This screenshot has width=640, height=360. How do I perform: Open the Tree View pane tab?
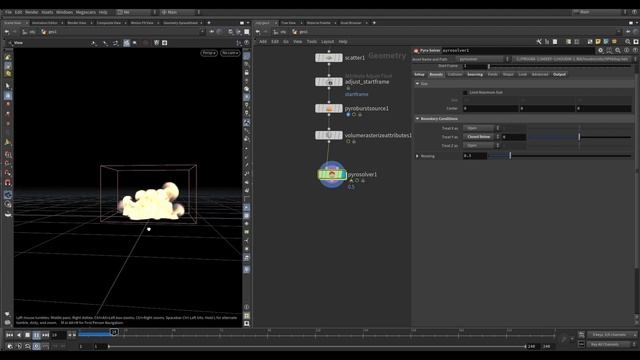[288, 23]
